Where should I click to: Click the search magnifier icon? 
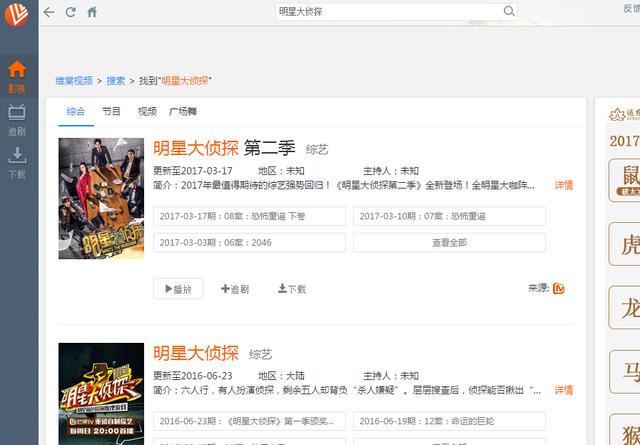click(x=509, y=11)
